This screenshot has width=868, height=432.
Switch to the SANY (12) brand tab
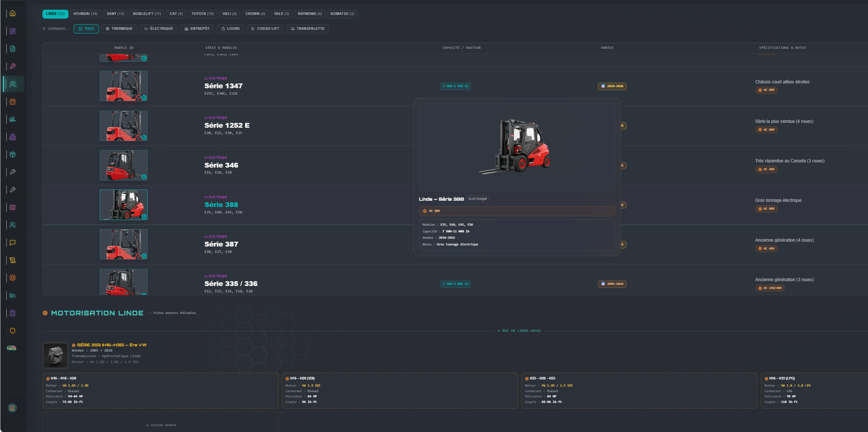point(115,14)
